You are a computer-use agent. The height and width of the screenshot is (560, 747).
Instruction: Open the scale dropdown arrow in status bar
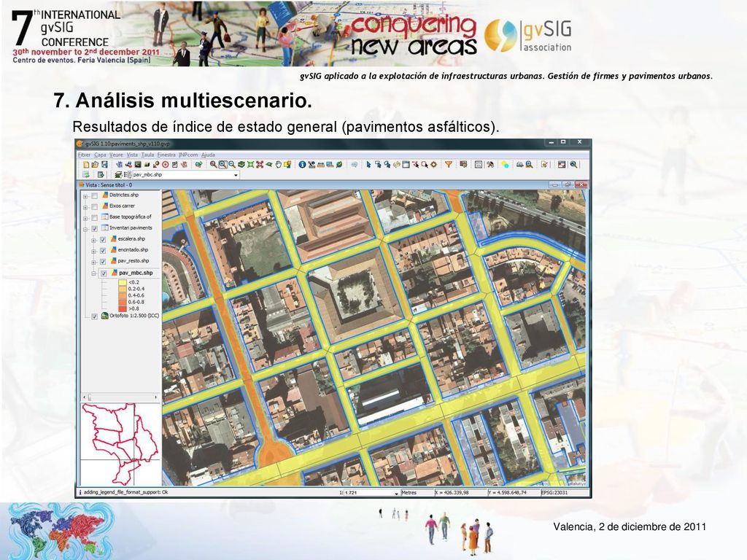coord(396,494)
